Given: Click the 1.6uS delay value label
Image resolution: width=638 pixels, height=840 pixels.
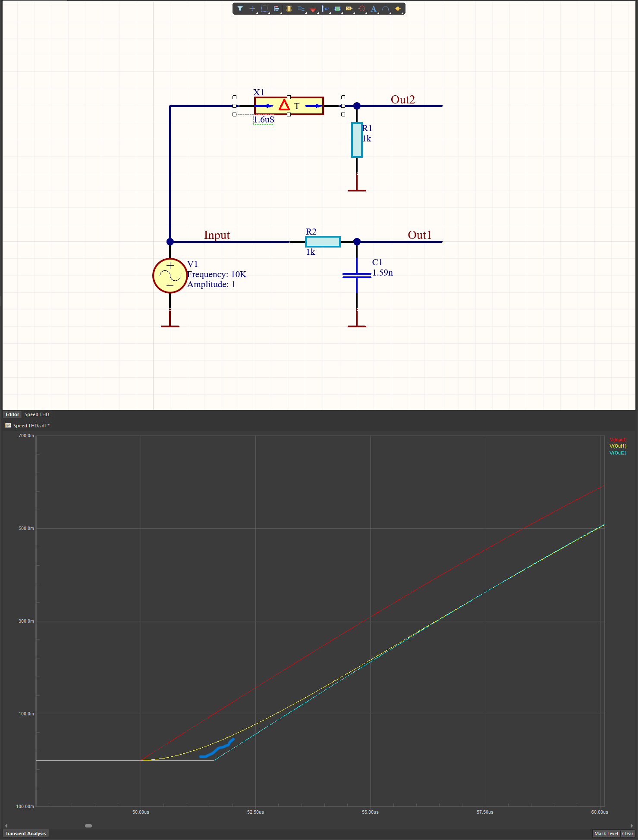Looking at the screenshot, I should point(264,119).
